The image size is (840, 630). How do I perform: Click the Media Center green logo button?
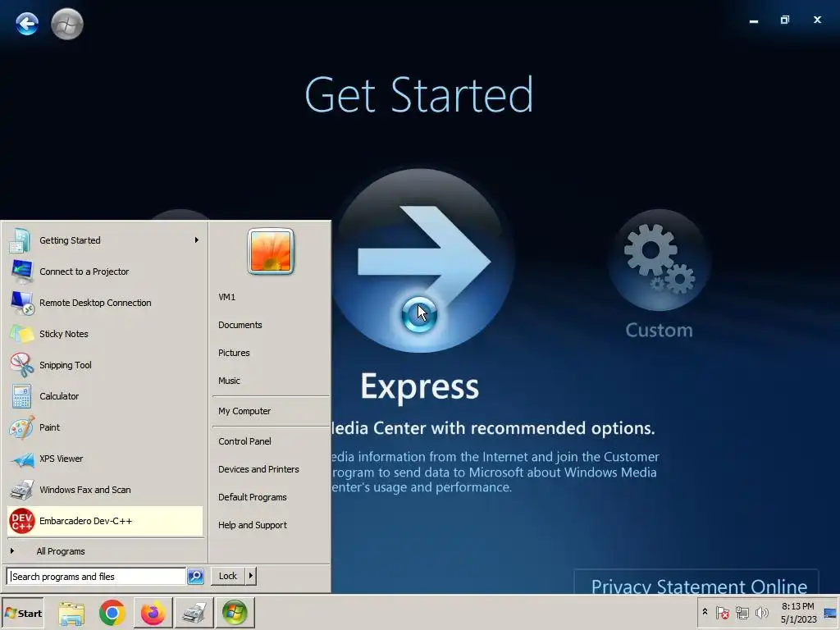pos(67,24)
